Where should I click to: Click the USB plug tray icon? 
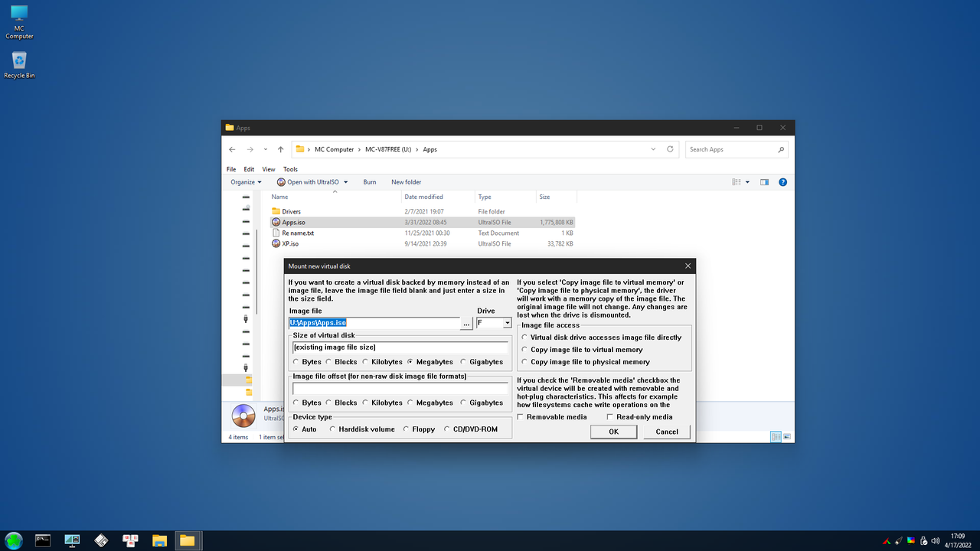(x=899, y=541)
